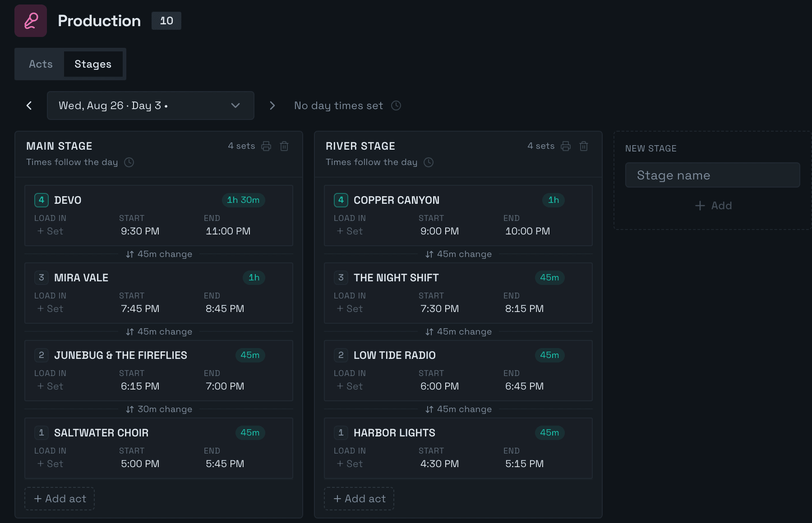Click Saltwater Choir's 5:45 PM end time
This screenshot has width=812, height=523.
point(225,464)
